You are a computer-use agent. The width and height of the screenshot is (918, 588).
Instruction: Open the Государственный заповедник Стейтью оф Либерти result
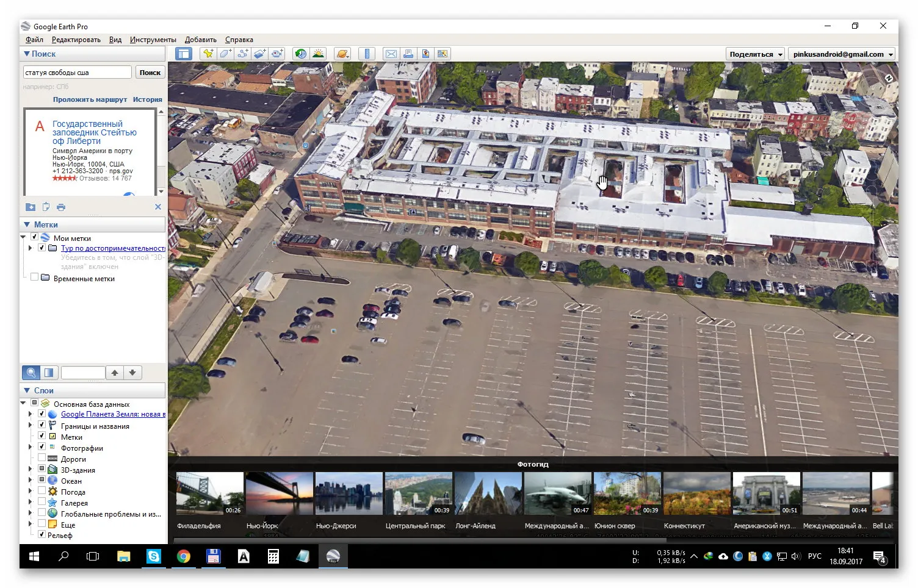tap(95, 132)
